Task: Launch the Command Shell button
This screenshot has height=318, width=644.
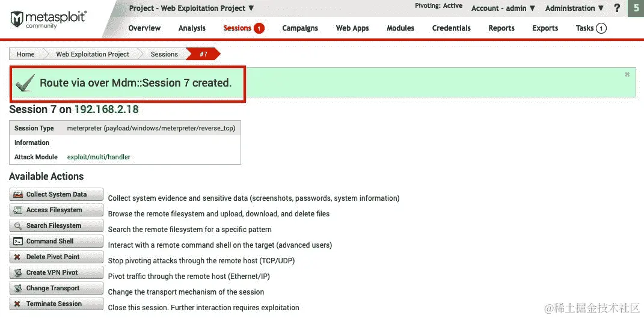Action: 56,241
